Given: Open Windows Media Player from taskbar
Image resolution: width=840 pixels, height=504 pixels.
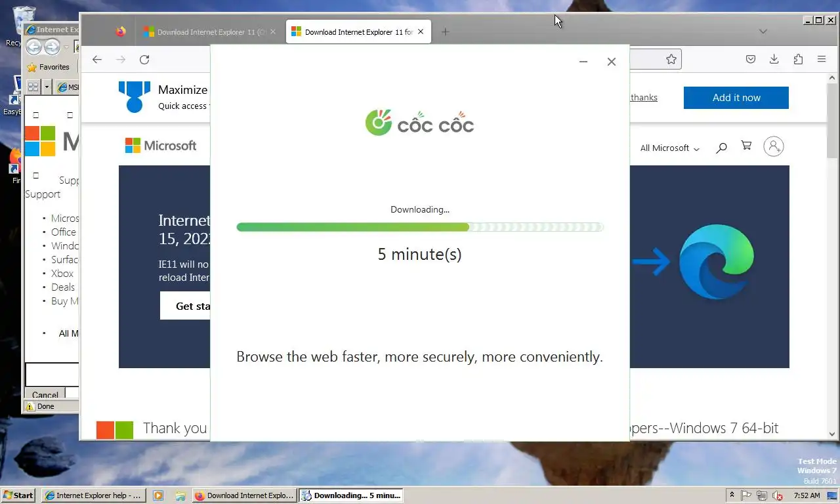Looking at the screenshot, I should pos(158,495).
